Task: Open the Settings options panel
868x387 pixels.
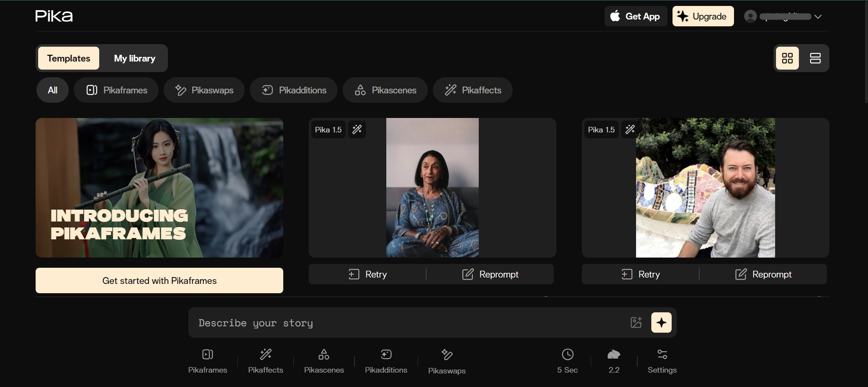Action: click(662, 360)
